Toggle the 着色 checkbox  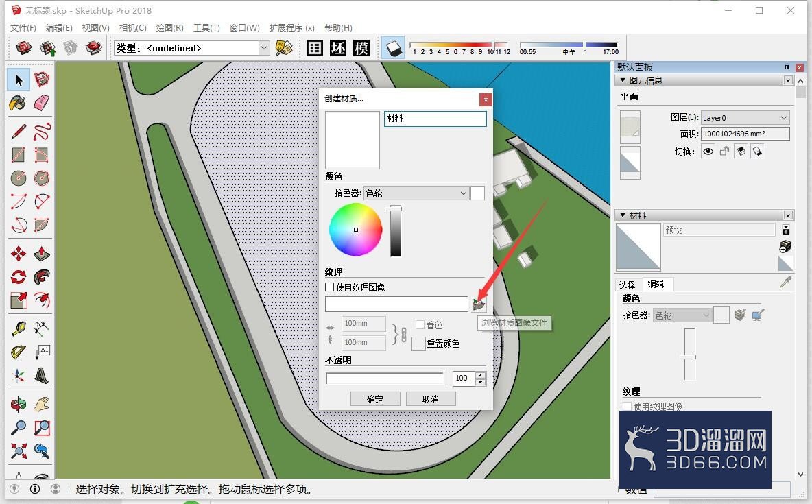click(420, 325)
